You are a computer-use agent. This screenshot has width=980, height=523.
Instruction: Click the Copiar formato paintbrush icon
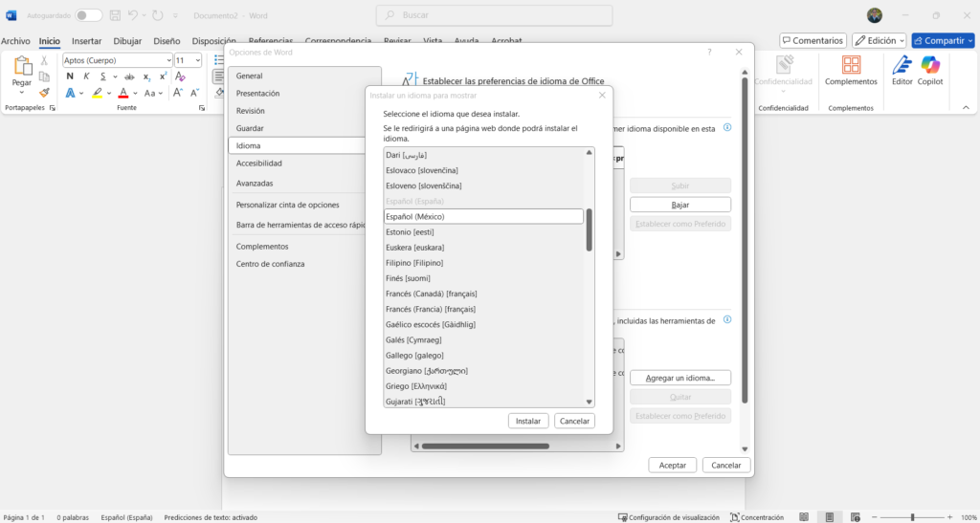(x=44, y=93)
